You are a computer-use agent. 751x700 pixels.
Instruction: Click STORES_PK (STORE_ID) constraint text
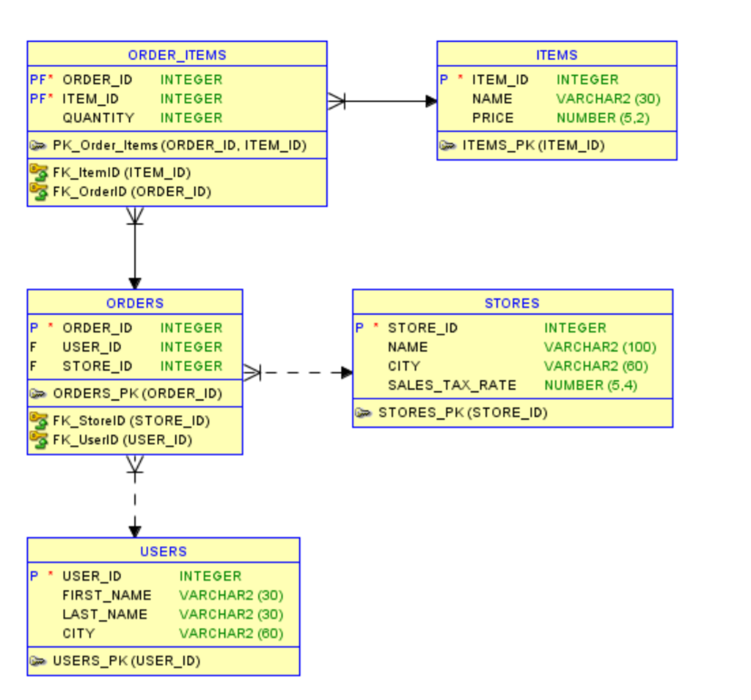(x=463, y=413)
